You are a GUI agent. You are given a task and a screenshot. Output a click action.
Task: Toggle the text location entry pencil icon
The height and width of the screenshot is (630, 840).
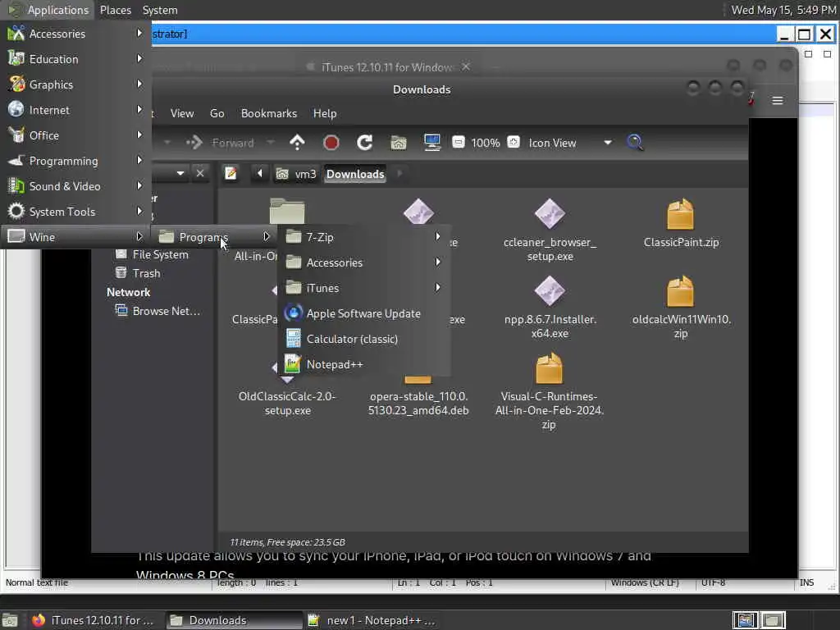231,174
